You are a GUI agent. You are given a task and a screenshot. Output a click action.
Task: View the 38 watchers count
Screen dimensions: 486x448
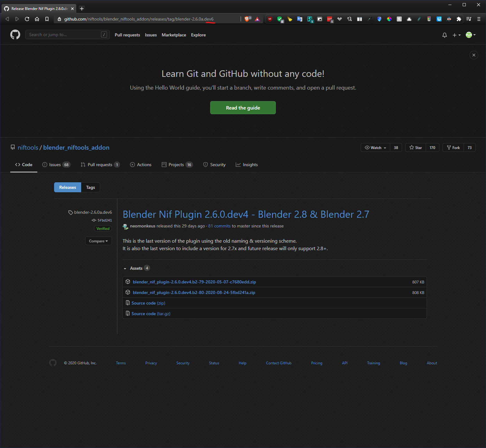coord(396,147)
